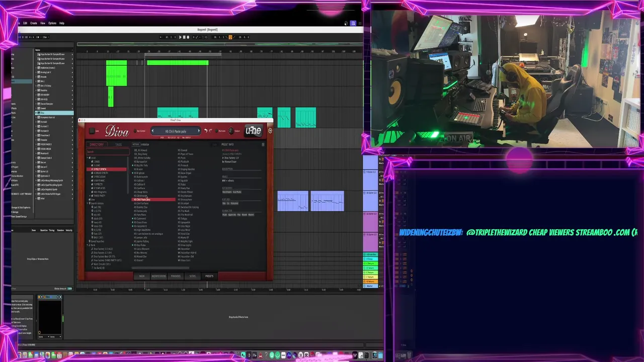Expand the Bank section in Diva directory
644x362 pixels.
coord(87,245)
